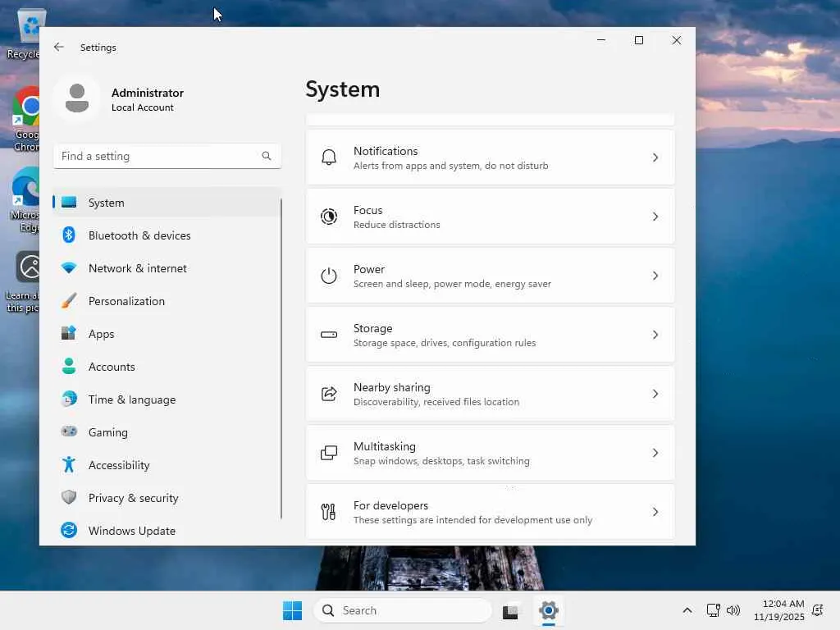Viewport: 840px width, 630px height.
Task: Click the Administrator account name
Action: 148,93
